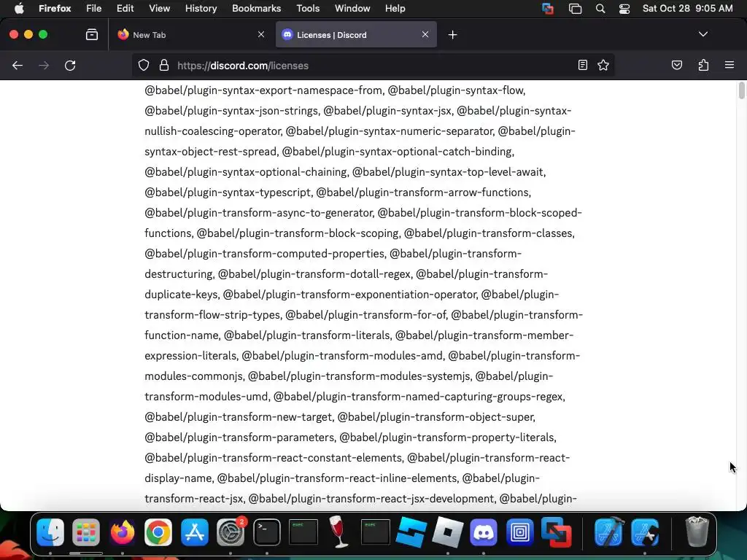This screenshot has height=560, width=747.
Task: Open the File menu
Action: pos(93,8)
